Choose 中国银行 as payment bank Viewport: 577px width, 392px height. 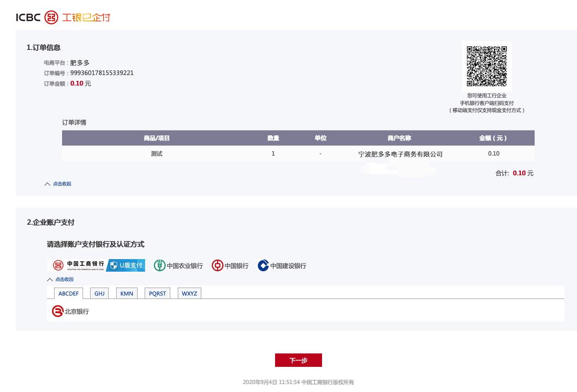230,265
